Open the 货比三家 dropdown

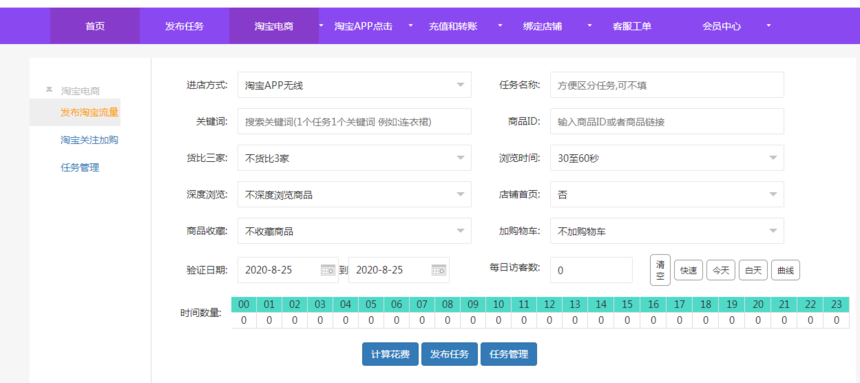click(x=354, y=158)
